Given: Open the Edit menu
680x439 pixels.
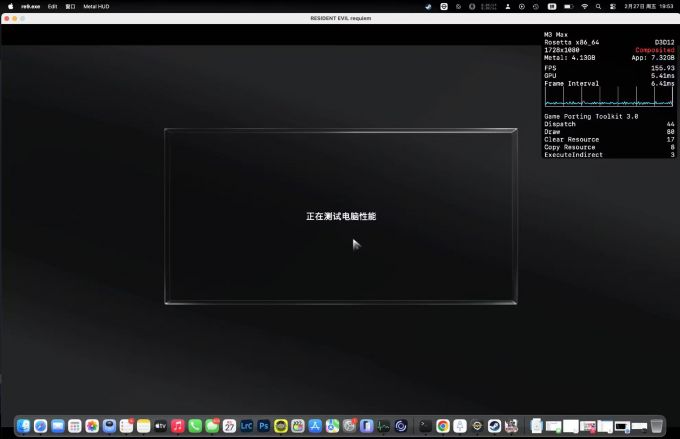Looking at the screenshot, I should pos(52,7).
